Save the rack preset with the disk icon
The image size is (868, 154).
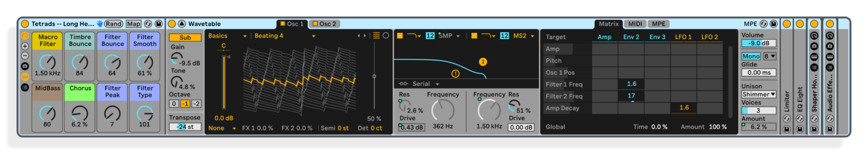tap(158, 24)
